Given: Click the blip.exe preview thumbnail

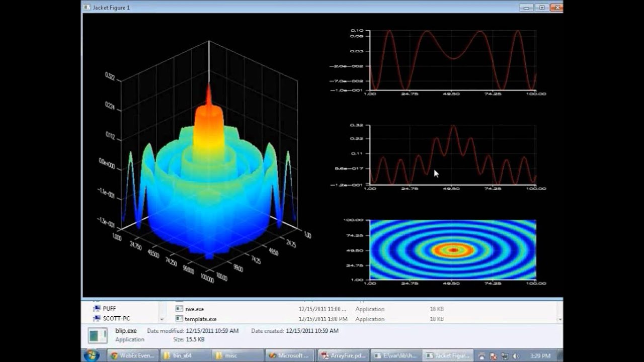Looking at the screenshot, I should [98, 335].
